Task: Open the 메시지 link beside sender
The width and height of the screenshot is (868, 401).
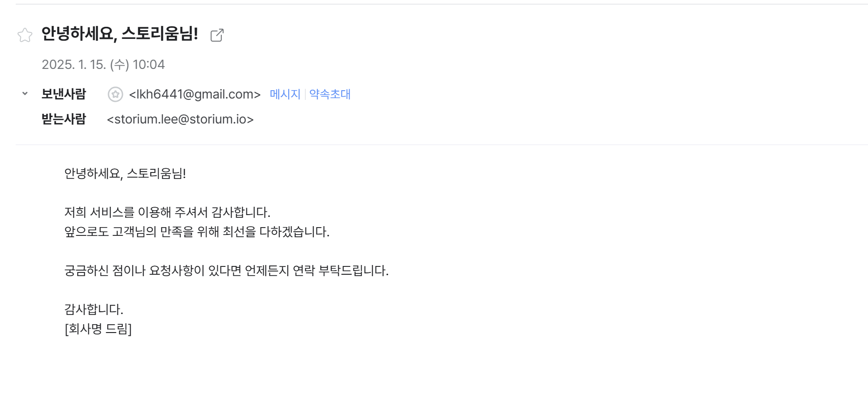Action: [285, 94]
